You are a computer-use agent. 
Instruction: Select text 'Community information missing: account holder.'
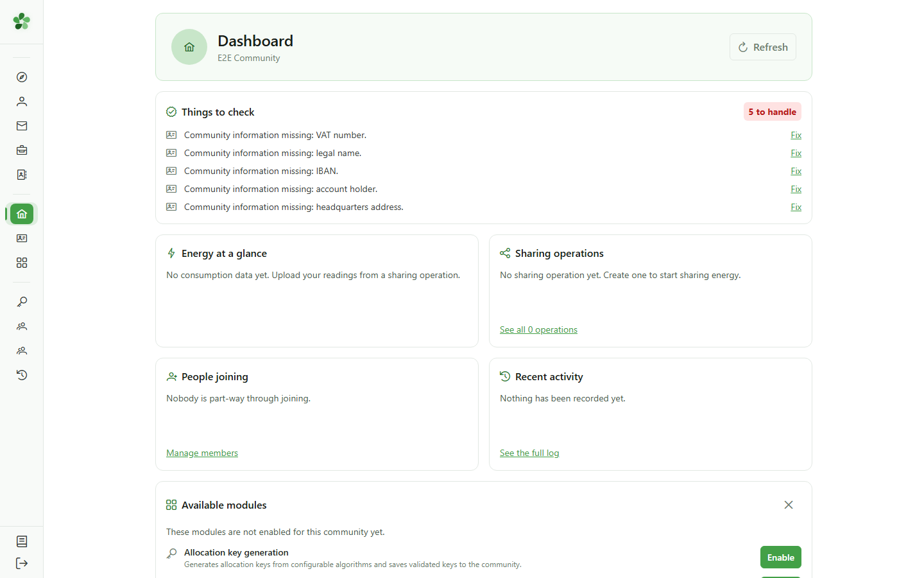(x=281, y=189)
